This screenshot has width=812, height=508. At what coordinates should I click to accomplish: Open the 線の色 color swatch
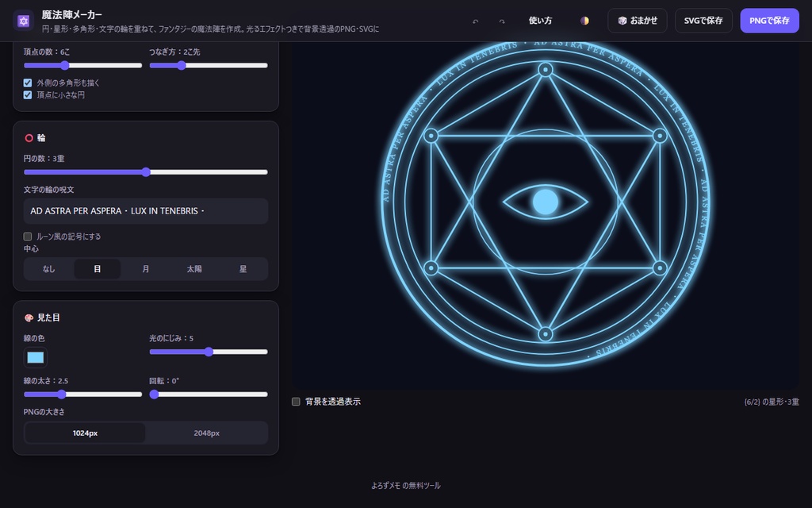tap(35, 358)
